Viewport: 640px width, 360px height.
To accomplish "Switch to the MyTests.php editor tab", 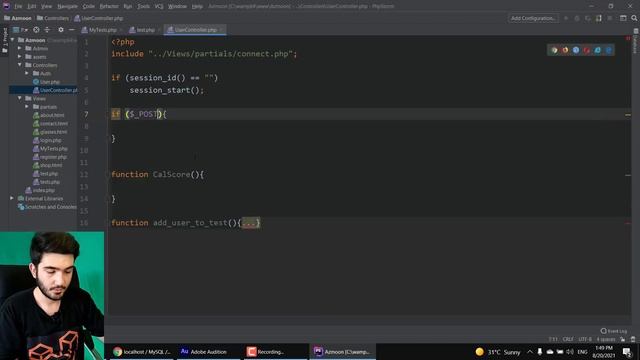I will (102, 30).
